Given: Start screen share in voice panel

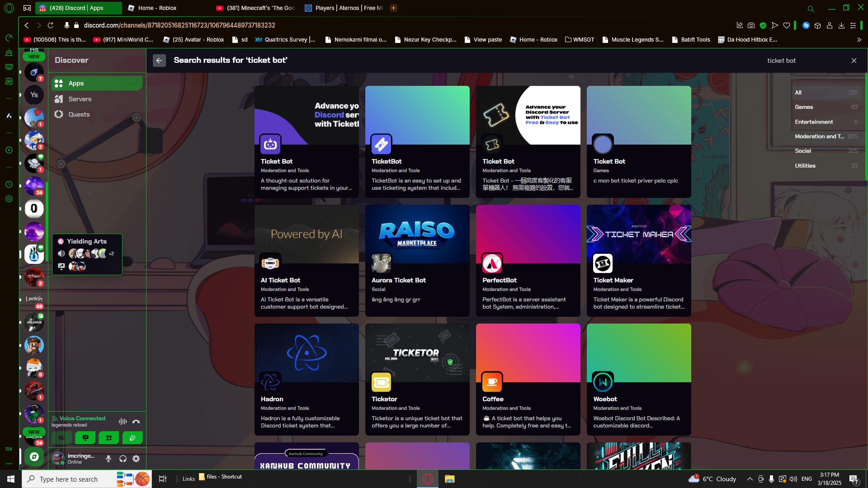Looking at the screenshot, I should click(x=85, y=437).
